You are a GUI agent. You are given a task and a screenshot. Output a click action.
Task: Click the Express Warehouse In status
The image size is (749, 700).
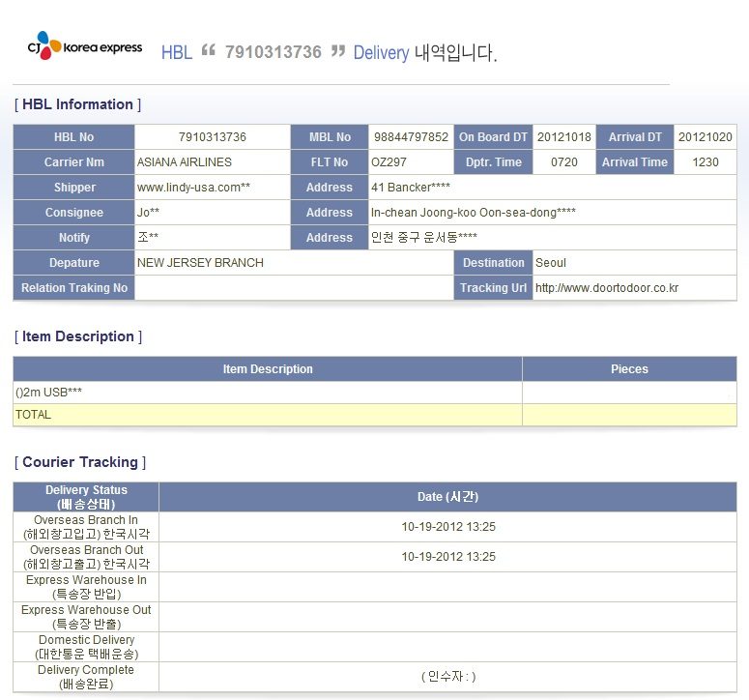pos(86,587)
